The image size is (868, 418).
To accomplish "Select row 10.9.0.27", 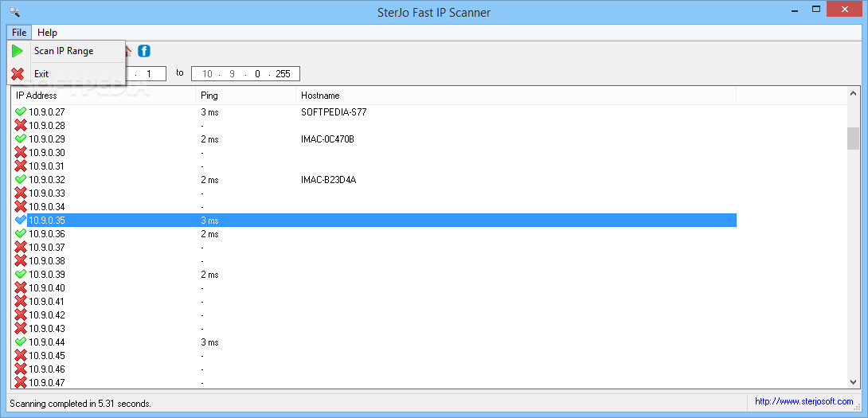I will pos(375,111).
